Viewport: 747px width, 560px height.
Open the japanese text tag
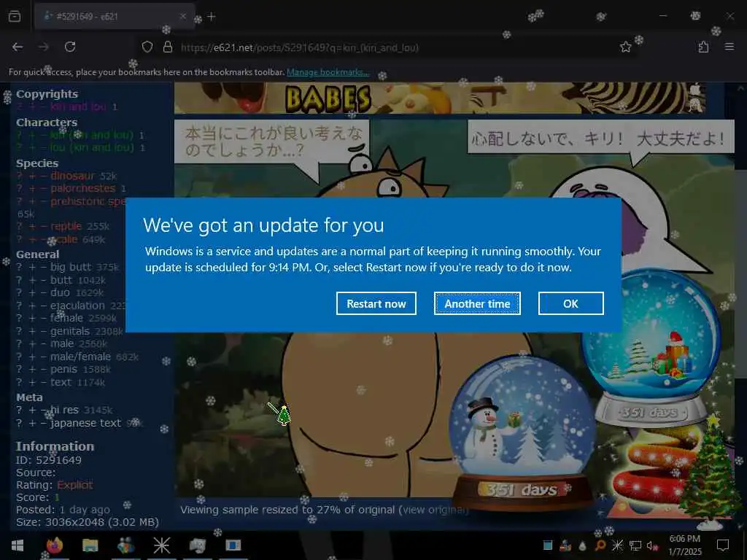[x=85, y=423]
